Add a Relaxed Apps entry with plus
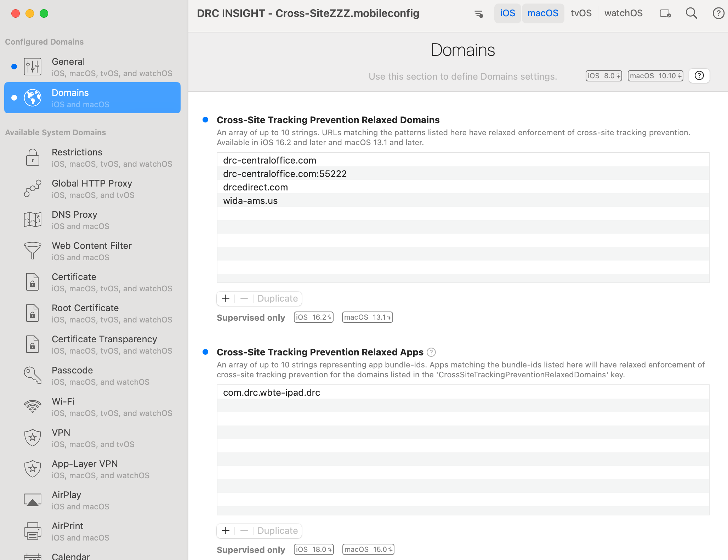728x560 pixels. [x=226, y=531]
